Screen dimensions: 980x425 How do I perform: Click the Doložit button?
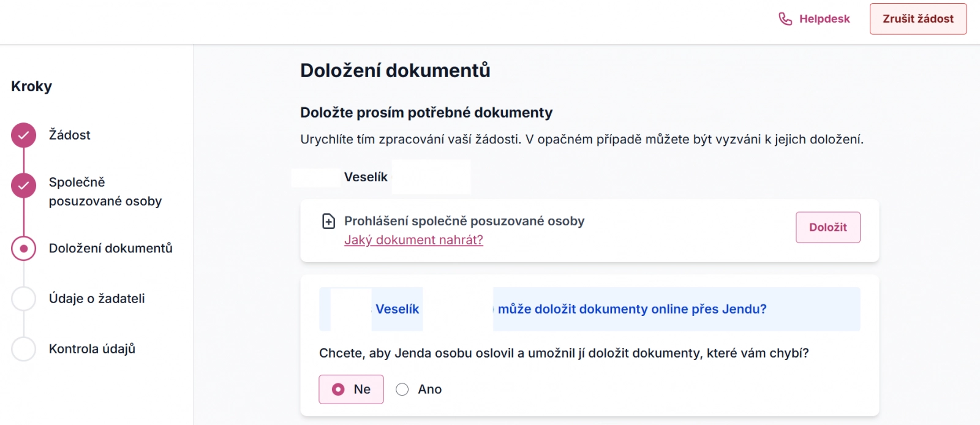pos(828,227)
